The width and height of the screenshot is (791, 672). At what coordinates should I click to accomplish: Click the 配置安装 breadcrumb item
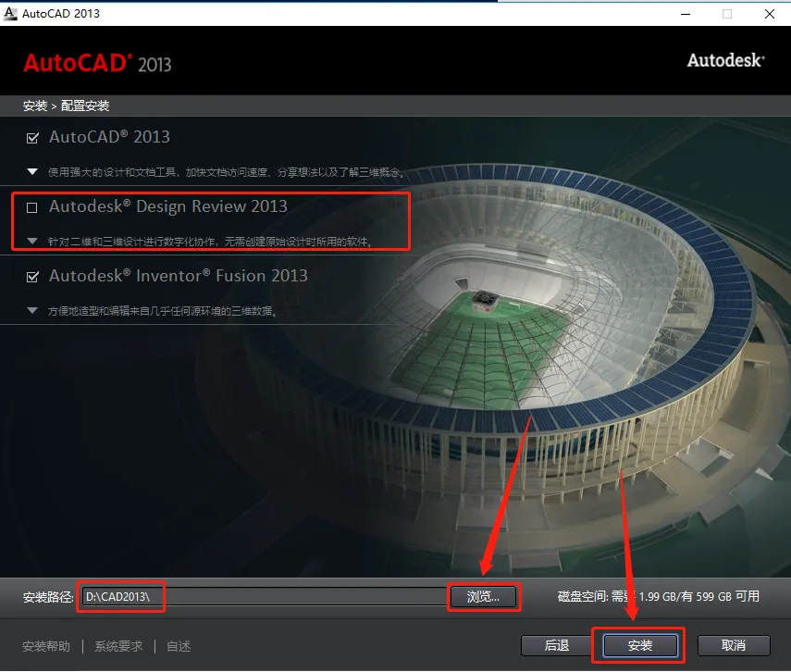tap(85, 106)
